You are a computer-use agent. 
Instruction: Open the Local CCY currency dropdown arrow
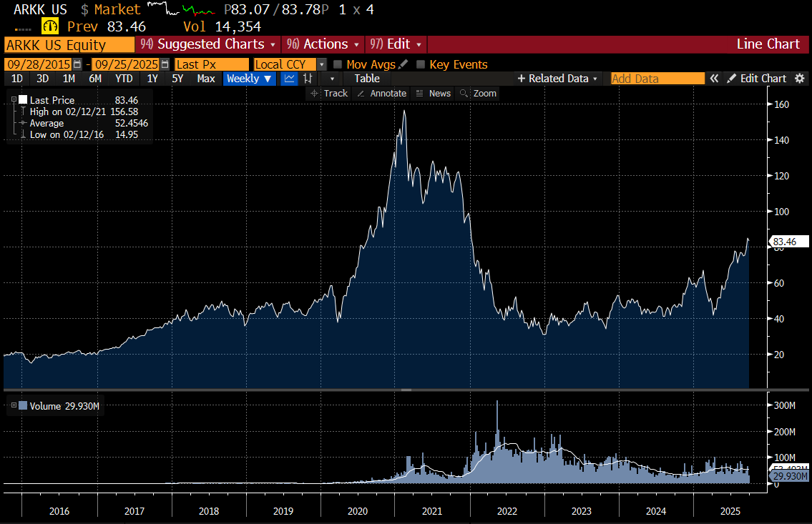click(x=322, y=64)
